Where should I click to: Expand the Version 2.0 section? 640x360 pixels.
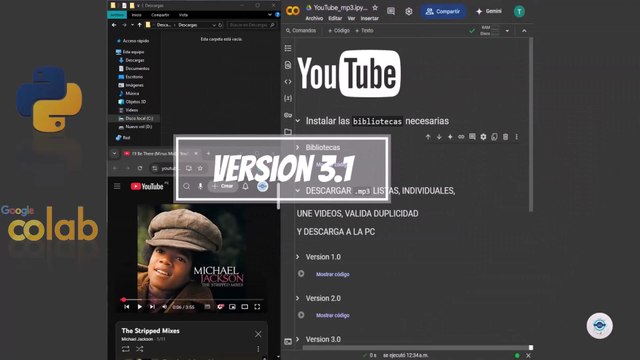298,298
